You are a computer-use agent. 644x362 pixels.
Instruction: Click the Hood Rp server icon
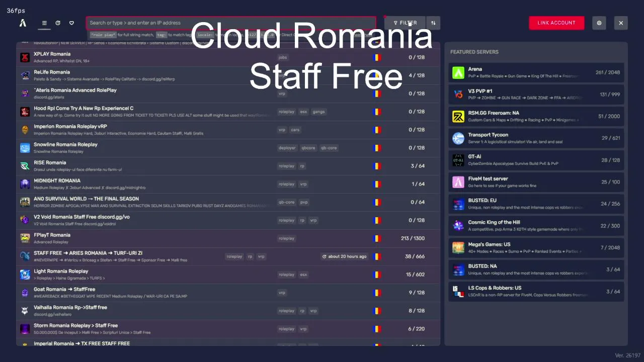[x=25, y=112]
